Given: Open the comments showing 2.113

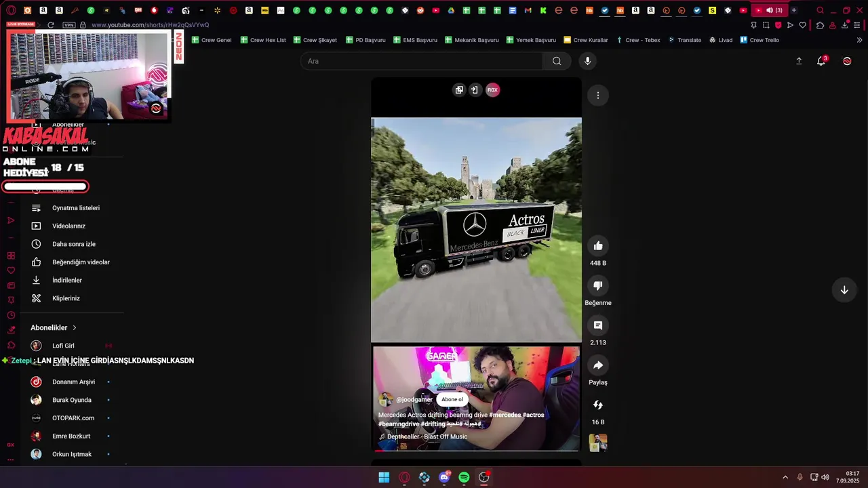Looking at the screenshot, I should click(598, 326).
